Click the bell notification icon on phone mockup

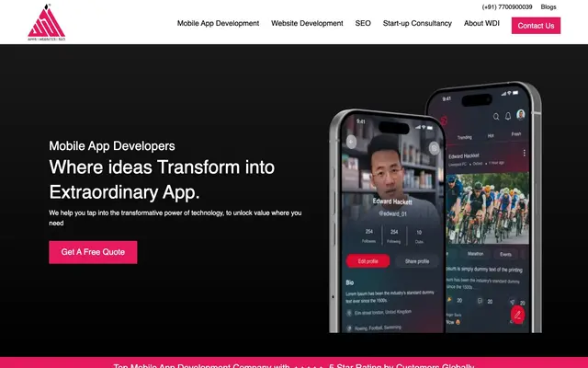(508, 116)
